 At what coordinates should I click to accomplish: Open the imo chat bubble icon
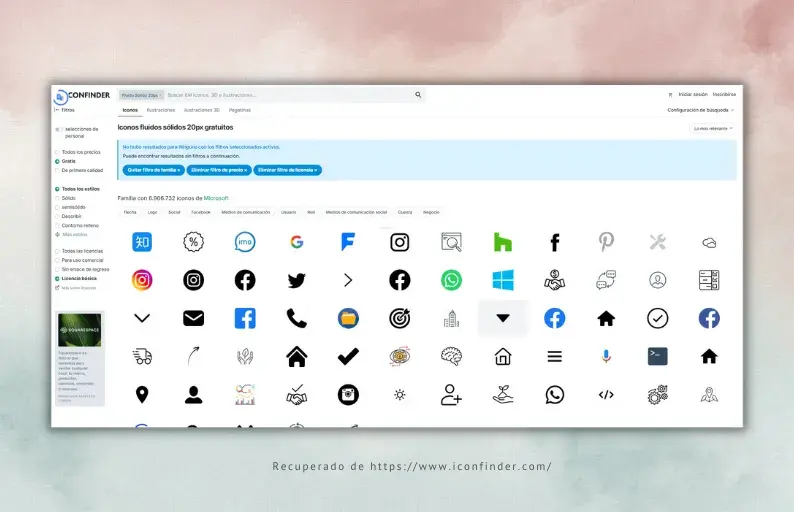click(245, 242)
